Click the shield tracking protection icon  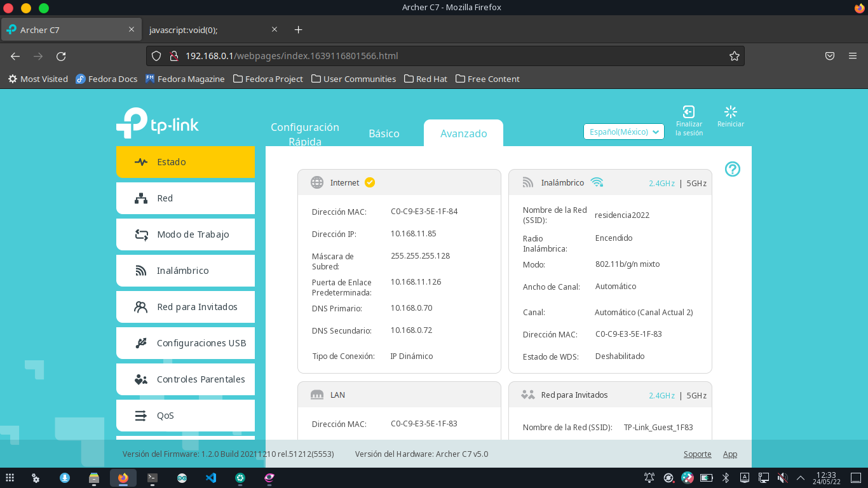[x=156, y=56]
